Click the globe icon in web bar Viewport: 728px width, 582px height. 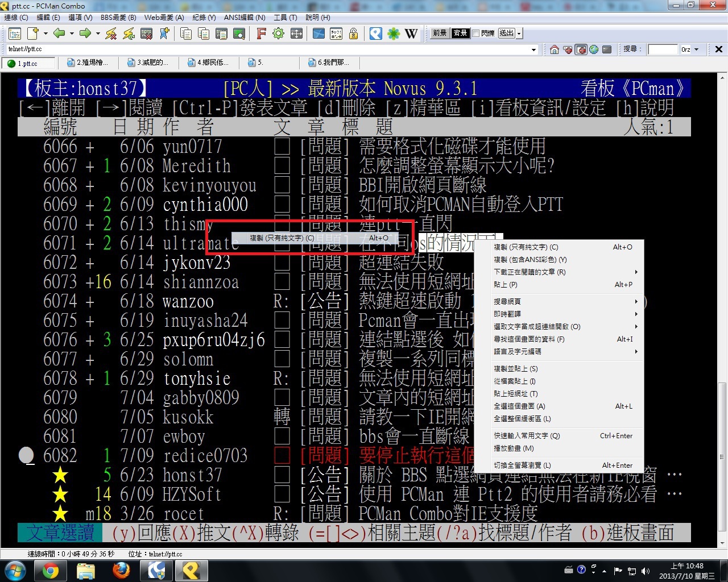pos(594,49)
